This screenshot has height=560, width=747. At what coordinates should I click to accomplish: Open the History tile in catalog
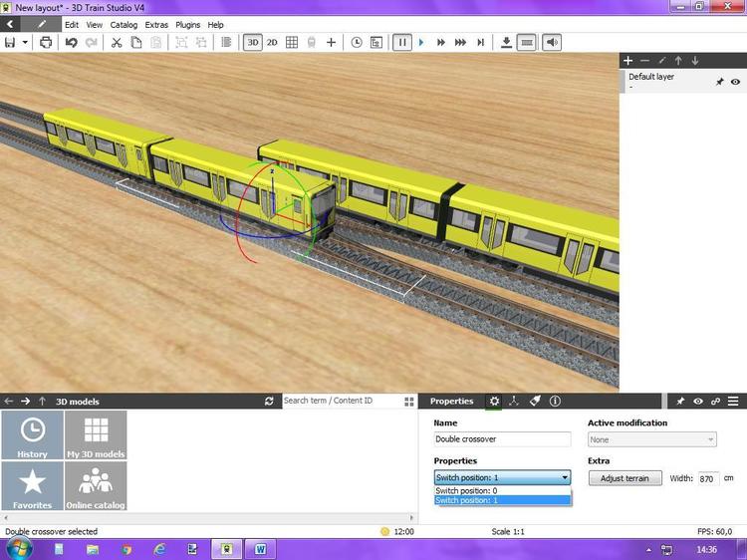pos(33,435)
